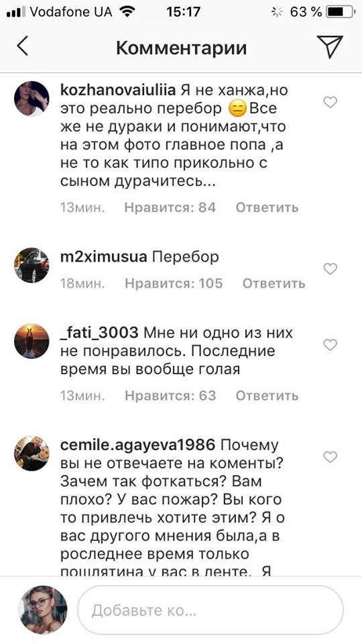The width and height of the screenshot is (362, 644).
Task: Open kozhanovaiuliia's profile picture
Action: coord(32,99)
